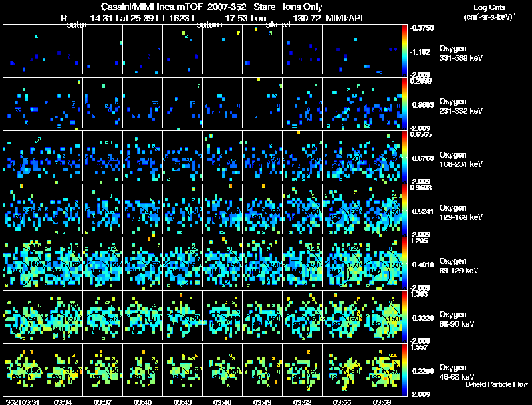
Task: Click the 03:52 time marker
Action: (302, 401)
